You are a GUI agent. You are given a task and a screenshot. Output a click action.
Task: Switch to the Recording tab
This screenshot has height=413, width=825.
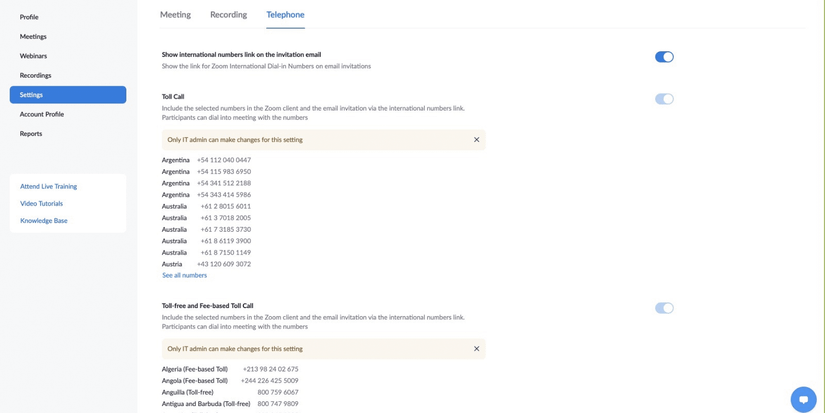coord(228,15)
